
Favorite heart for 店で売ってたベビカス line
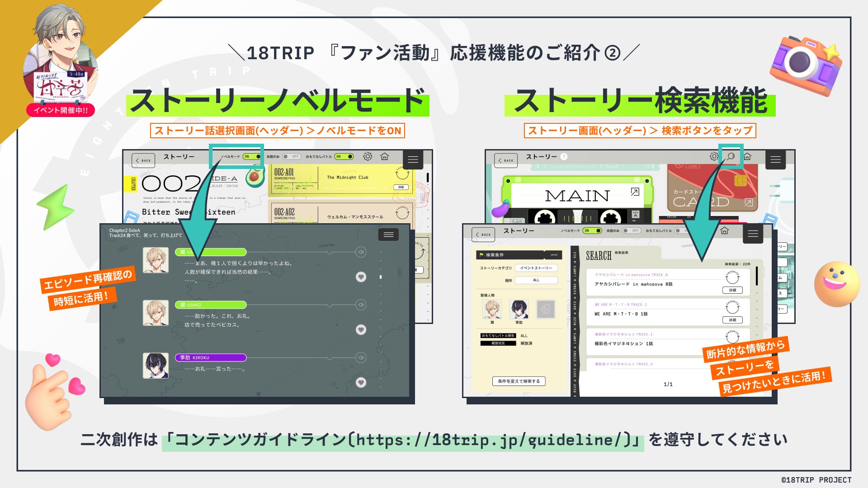tap(361, 330)
